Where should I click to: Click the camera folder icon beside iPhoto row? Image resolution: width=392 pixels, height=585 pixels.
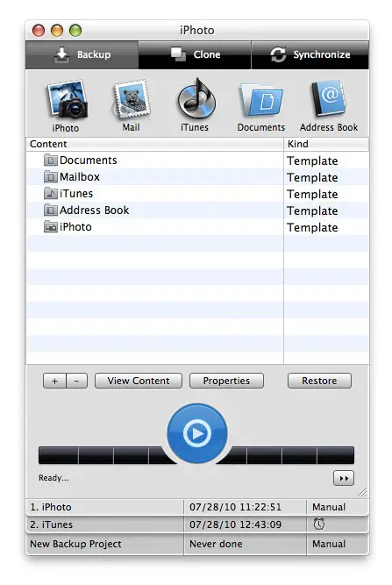51,227
